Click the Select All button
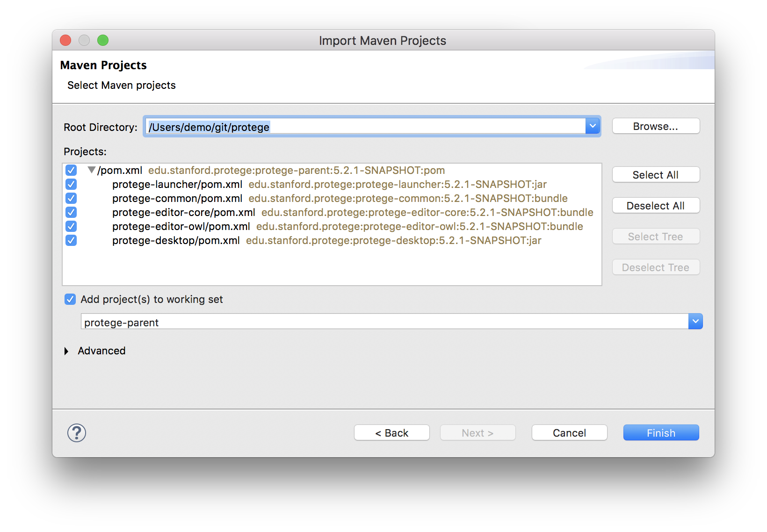 [x=656, y=175]
